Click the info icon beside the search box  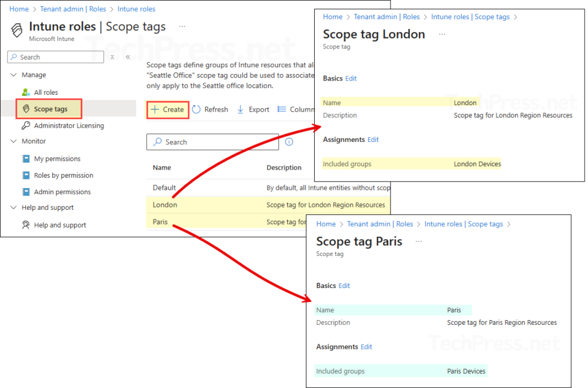click(x=289, y=142)
